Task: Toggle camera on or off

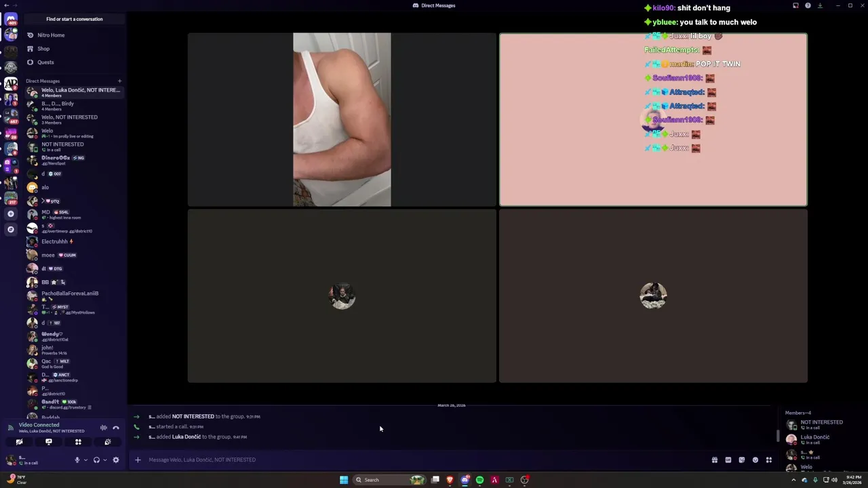Action: [x=19, y=442]
